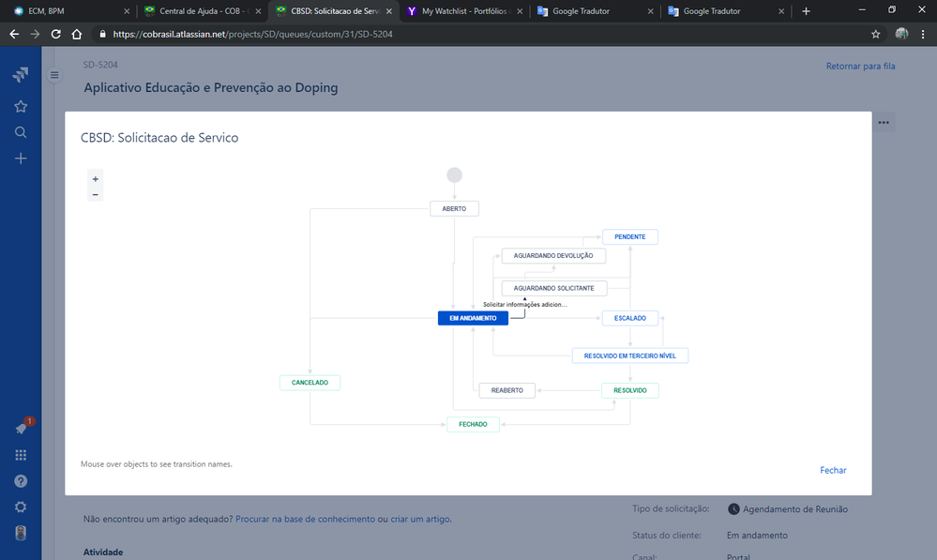937x560 pixels.
Task: Select the PENDENTE workflow status
Action: pos(630,236)
